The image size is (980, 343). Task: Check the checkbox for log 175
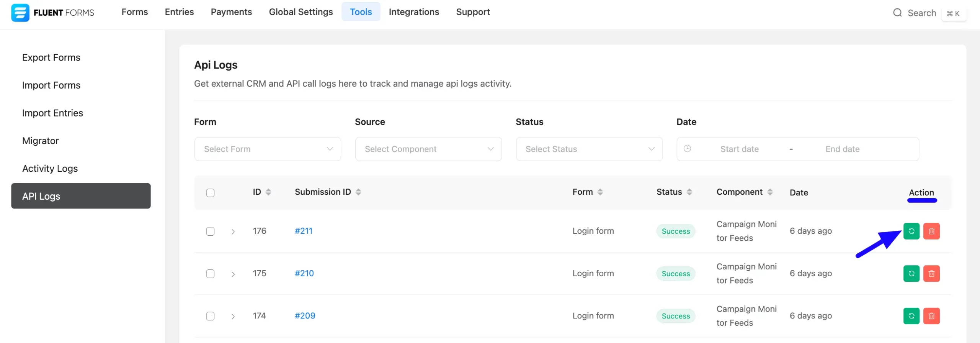(210, 274)
